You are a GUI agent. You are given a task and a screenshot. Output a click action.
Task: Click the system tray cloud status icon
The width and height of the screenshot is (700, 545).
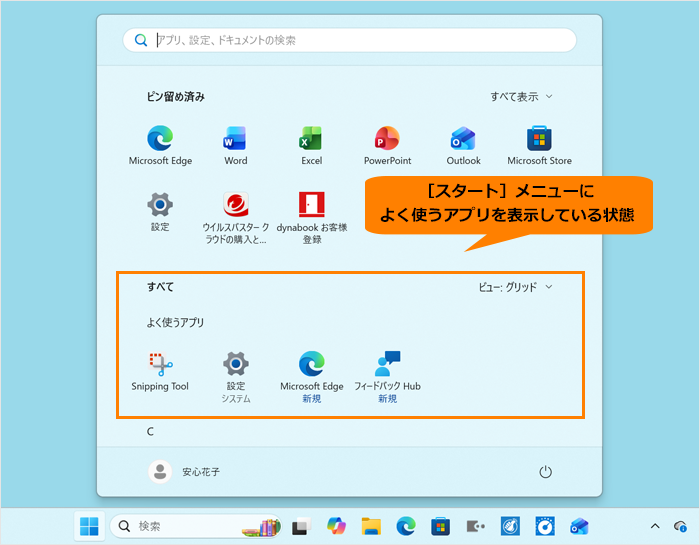(x=680, y=526)
